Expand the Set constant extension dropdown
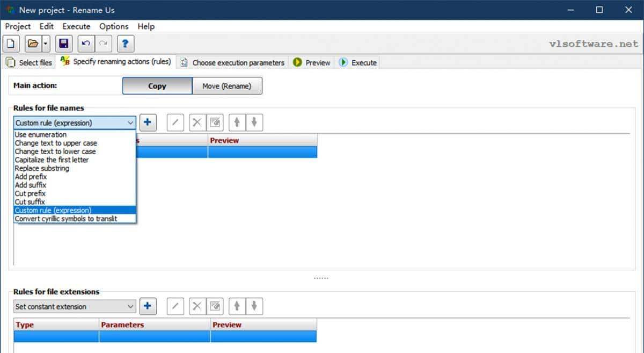This screenshot has height=353, width=644. click(x=130, y=307)
